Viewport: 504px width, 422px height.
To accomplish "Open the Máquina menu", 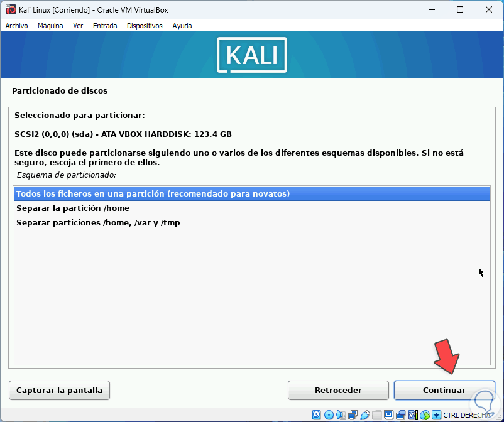I will click(50, 26).
